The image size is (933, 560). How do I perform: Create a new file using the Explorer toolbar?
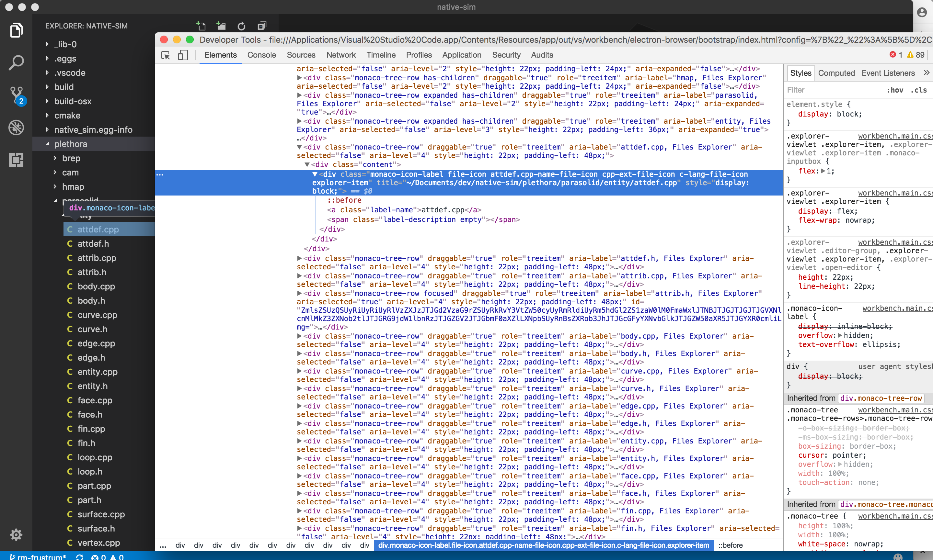click(201, 26)
